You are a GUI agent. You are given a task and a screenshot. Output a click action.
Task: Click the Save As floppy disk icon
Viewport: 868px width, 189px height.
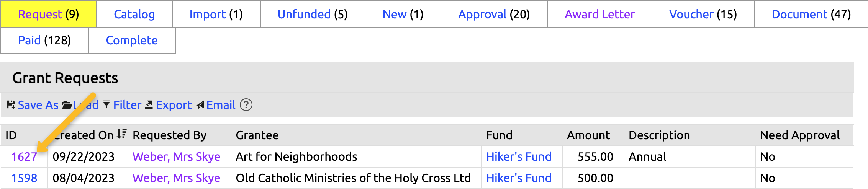(11, 105)
